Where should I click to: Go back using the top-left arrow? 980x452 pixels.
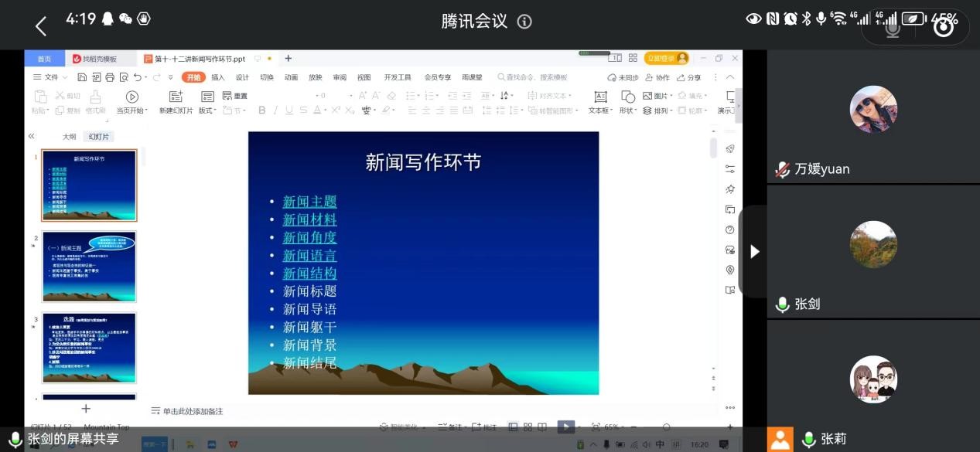click(x=41, y=26)
